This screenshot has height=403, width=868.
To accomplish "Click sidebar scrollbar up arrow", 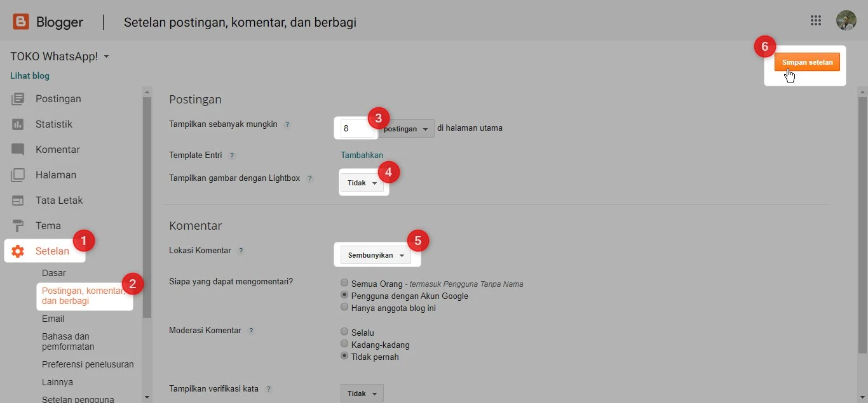I will point(147,91).
